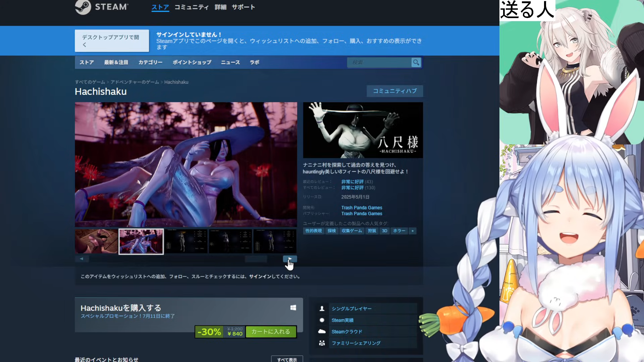Click developer Trash Panda Games link
644x362 pixels.
pos(362,208)
